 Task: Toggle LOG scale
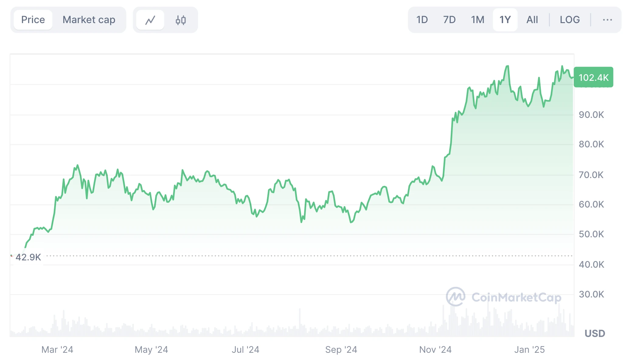570,20
